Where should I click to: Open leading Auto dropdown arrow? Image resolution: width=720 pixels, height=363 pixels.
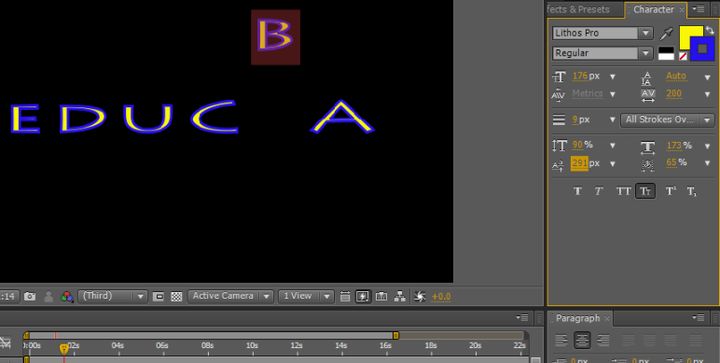pyautogui.click(x=707, y=78)
